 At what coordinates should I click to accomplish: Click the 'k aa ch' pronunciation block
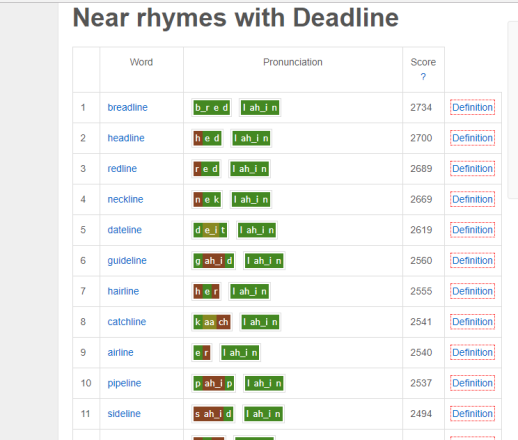(212, 322)
